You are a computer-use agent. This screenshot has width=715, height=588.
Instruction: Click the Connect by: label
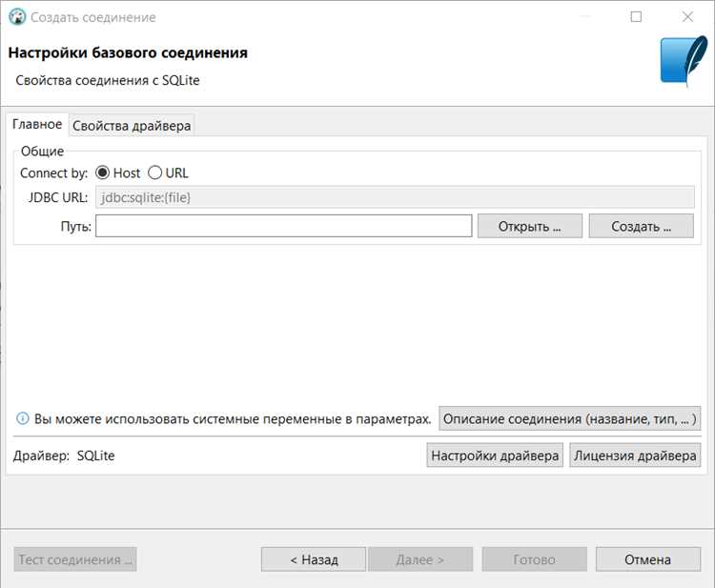(x=53, y=173)
